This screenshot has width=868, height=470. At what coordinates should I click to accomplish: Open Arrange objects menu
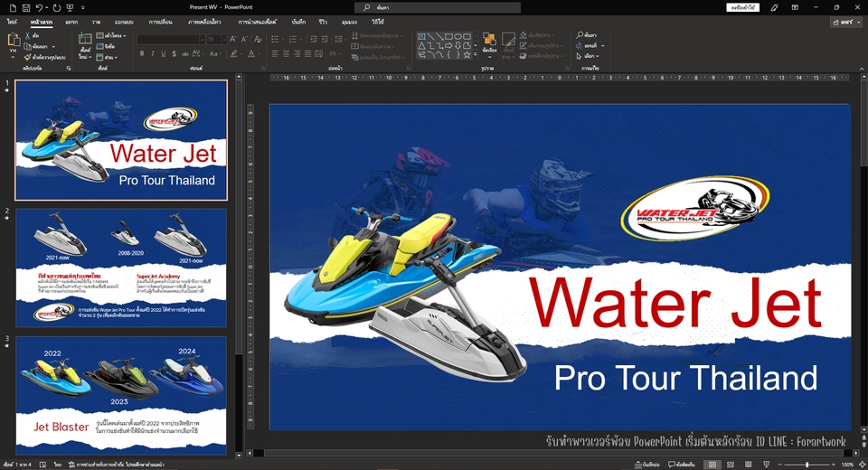pyautogui.click(x=489, y=44)
